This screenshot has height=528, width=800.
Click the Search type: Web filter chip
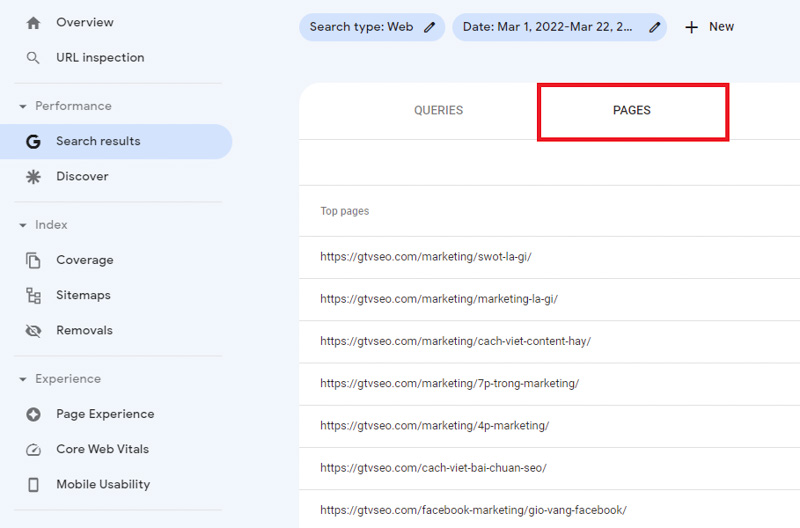point(372,27)
